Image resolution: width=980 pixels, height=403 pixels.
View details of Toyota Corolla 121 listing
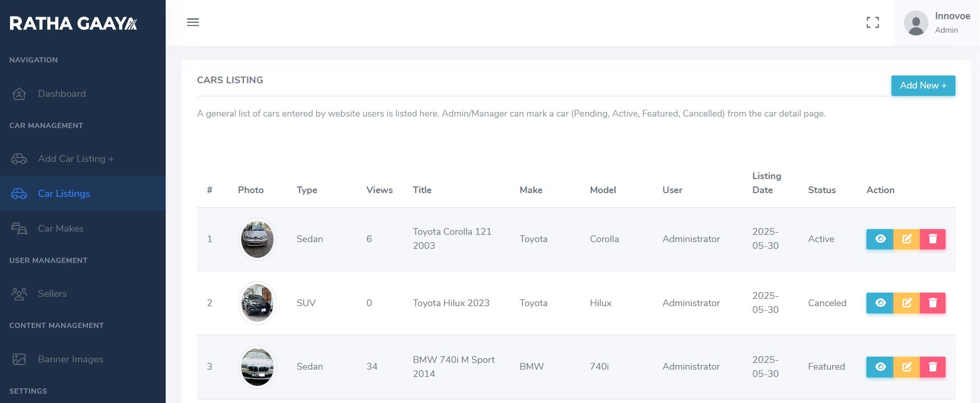click(880, 239)
